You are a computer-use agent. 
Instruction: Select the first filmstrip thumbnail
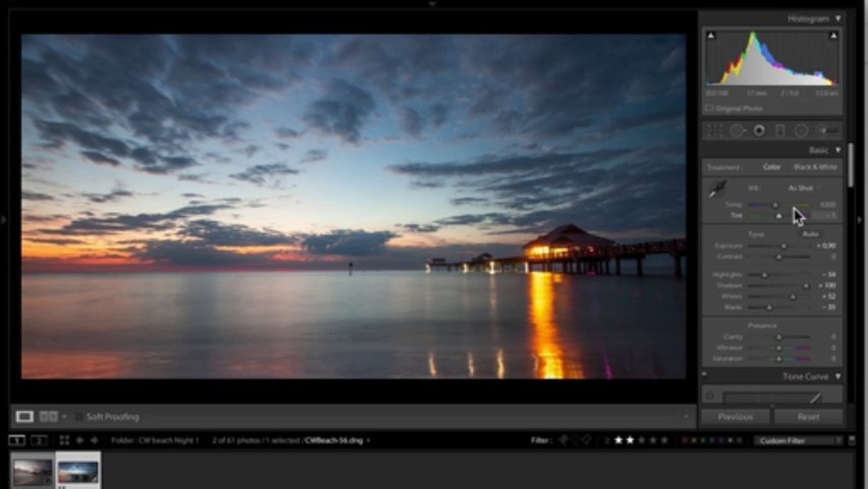32,471
